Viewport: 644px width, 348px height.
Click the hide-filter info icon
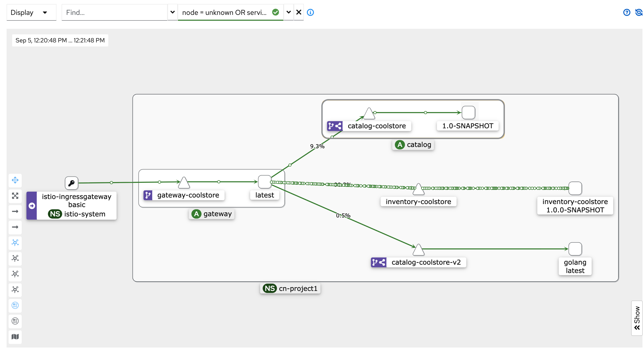point(310,12)
